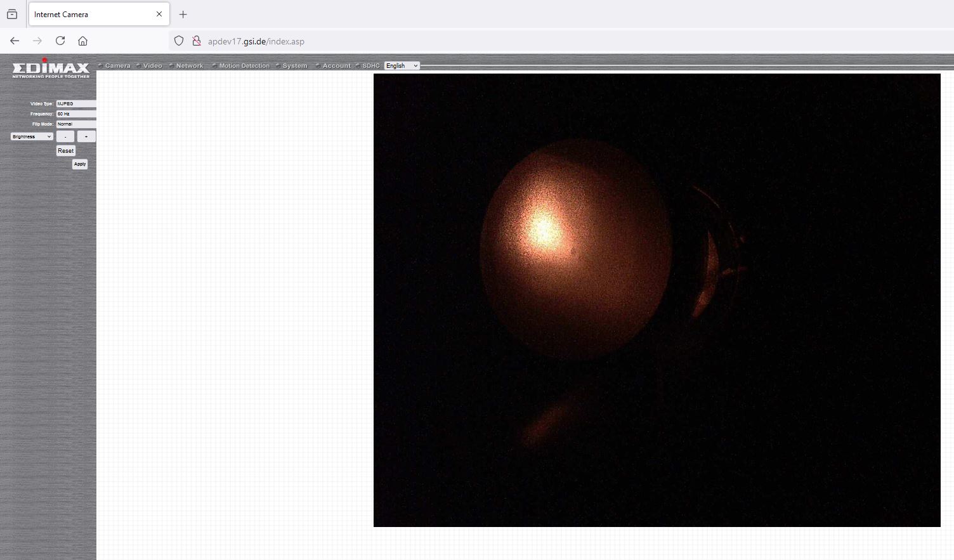
Task: Click the live camera video feed
Action: point(657,300)
